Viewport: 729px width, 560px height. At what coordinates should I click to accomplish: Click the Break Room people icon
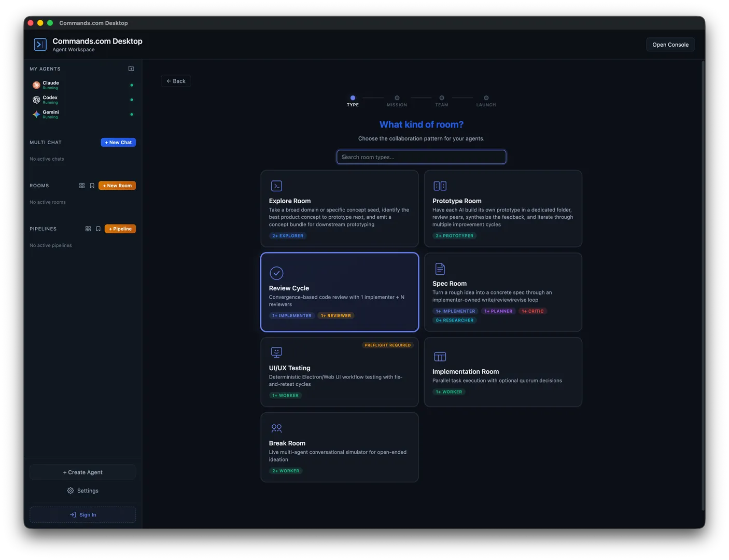point(276,428)
